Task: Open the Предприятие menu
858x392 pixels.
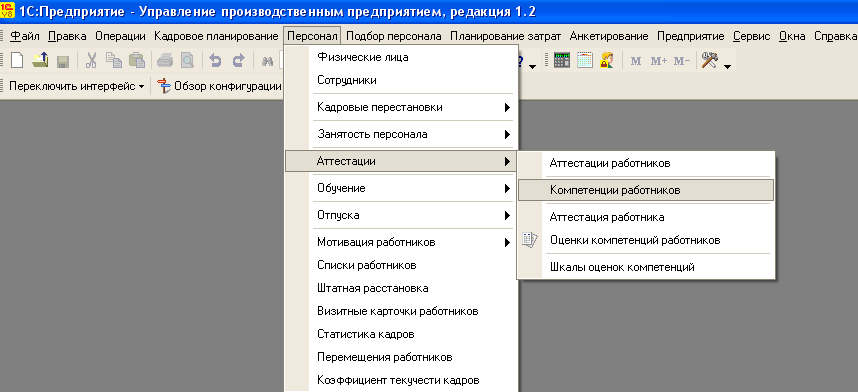Action: coord(691,37)
